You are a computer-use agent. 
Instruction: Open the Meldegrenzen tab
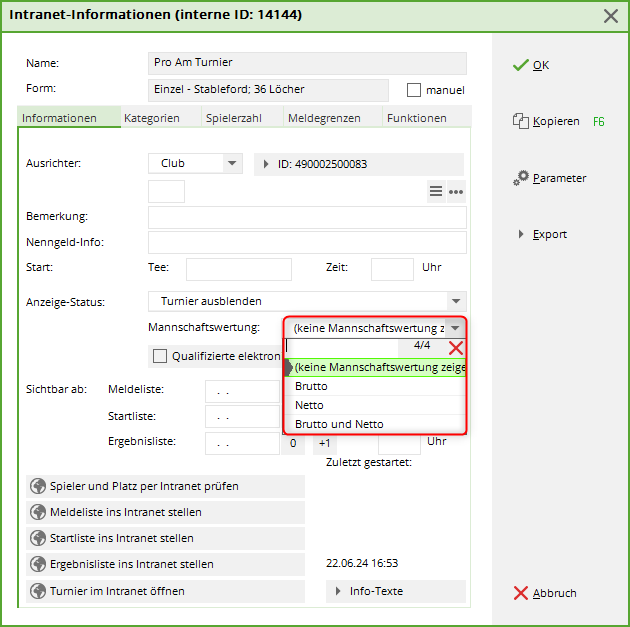coord(324,118)
